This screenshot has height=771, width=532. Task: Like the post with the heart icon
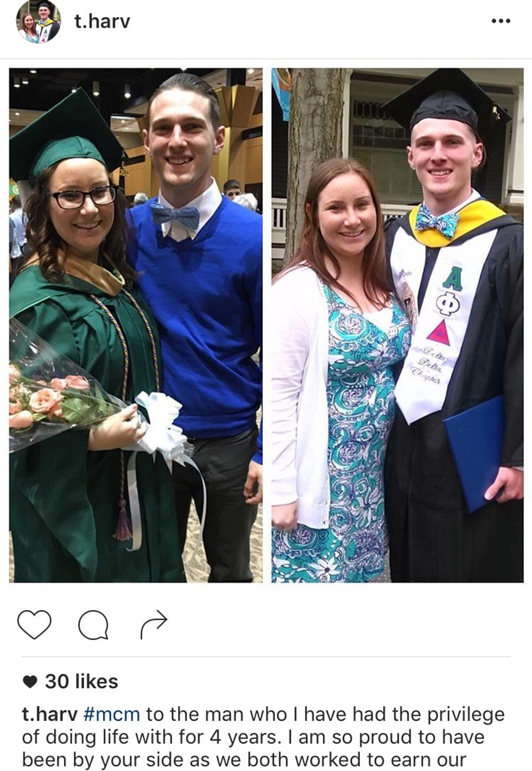click(x=34, y=624)
